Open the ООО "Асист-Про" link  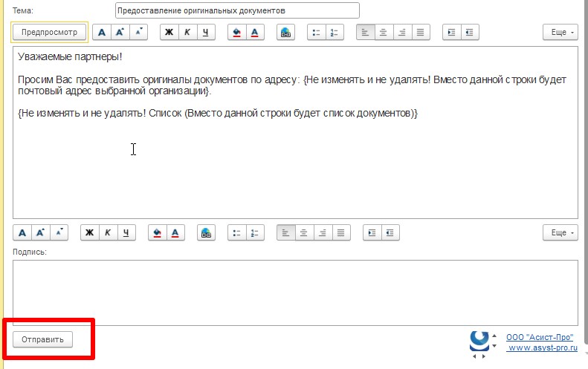click(540, 337)
